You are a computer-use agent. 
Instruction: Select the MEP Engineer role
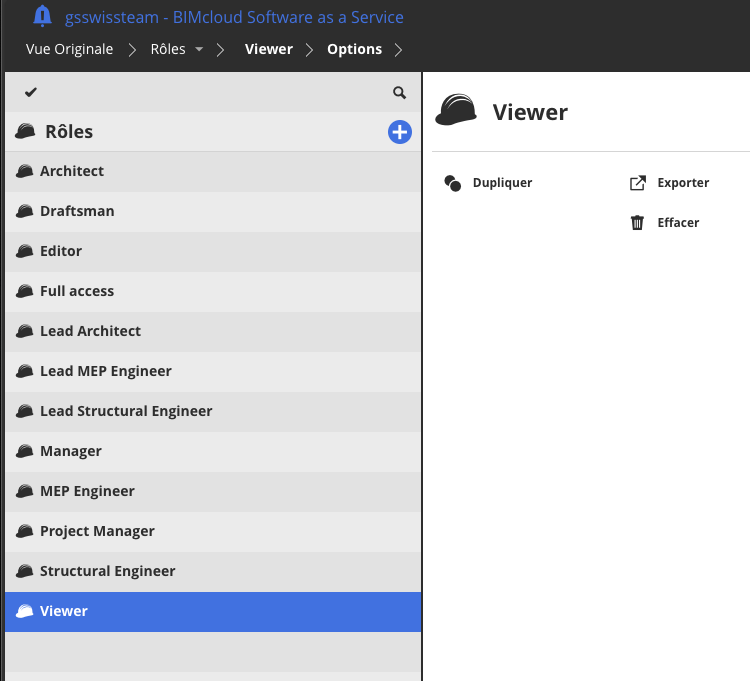213,492
